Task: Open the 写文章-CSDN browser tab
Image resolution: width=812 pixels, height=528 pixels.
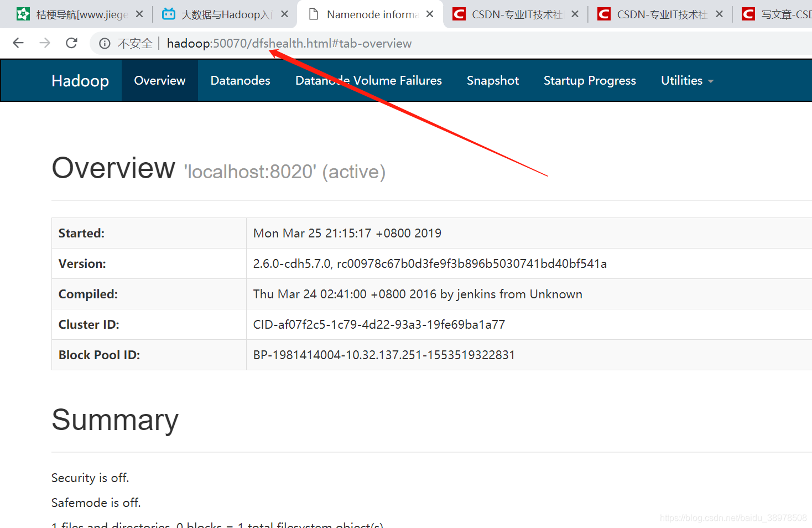Action: (x=773, y=14)
